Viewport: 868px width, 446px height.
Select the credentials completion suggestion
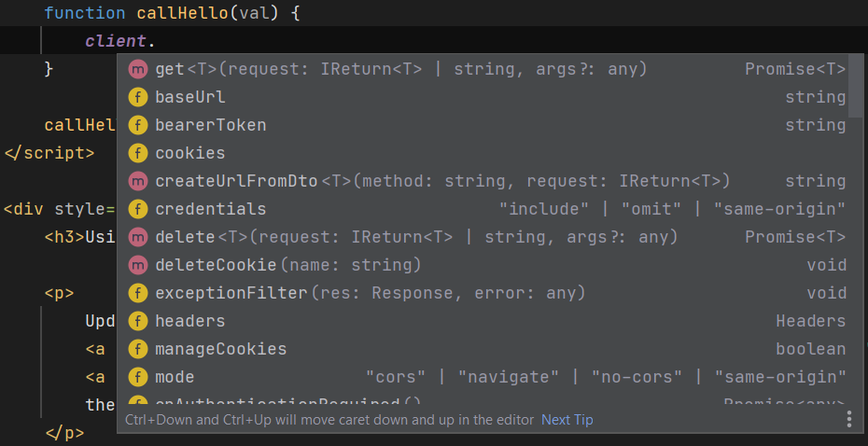coord(210,209)
